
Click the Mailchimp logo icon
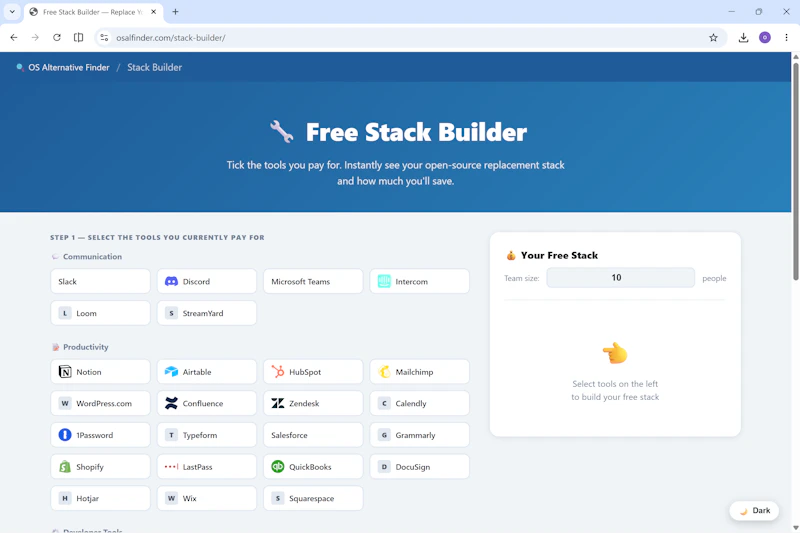384,372
